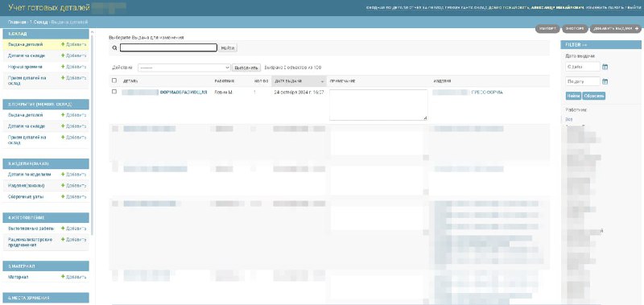
Task: Tick checkbox for the ФОРМАОБРАЗУЮЩАЯ row
Action: 114,92
